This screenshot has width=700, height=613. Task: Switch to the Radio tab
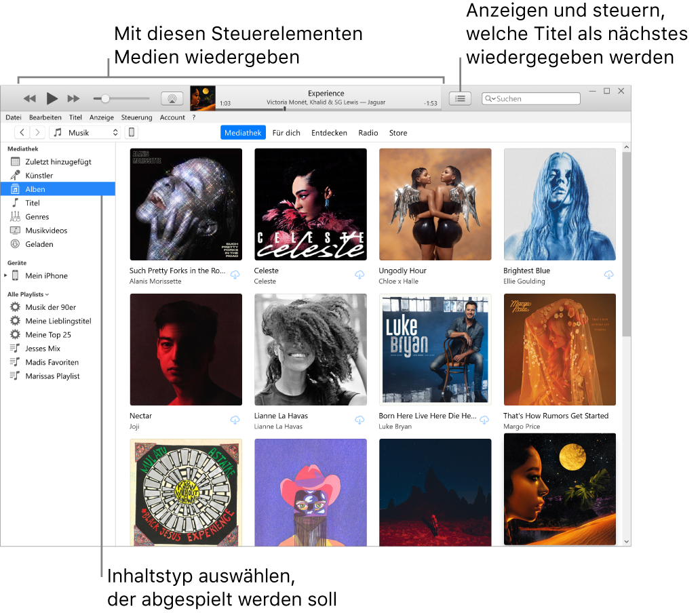pyautogui.click(x=368, y=132)
